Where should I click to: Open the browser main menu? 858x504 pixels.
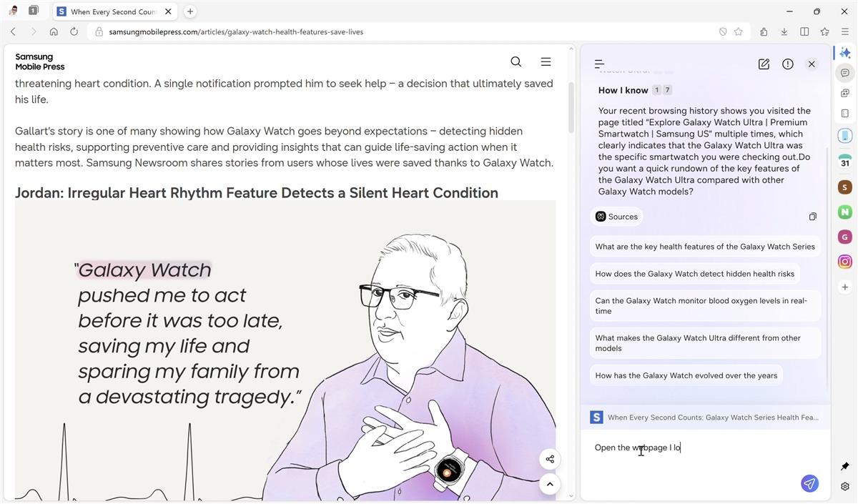coord(844,31)
